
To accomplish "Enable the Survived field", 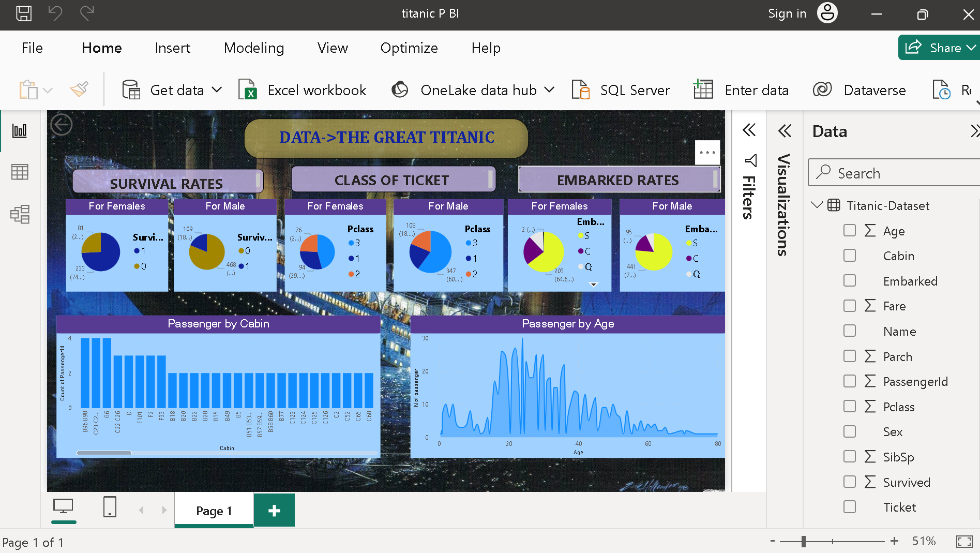I will point(850,482).
